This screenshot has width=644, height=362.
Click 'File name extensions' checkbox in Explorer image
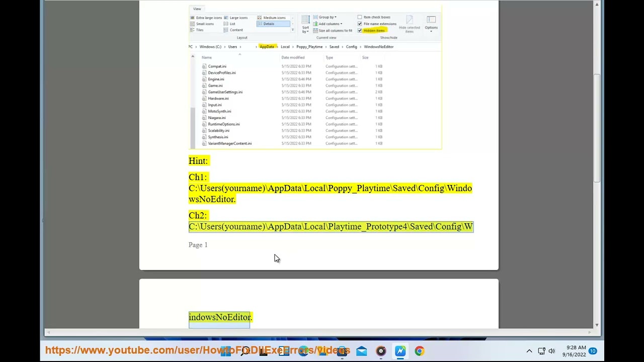pyautogui.click(x=360, y=24)
